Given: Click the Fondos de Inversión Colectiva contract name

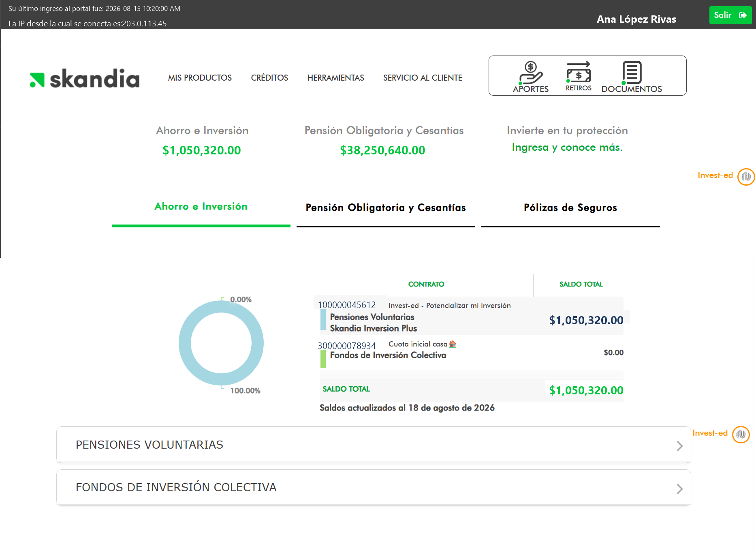Looking at the screenshot, I should tap(388, 355).
